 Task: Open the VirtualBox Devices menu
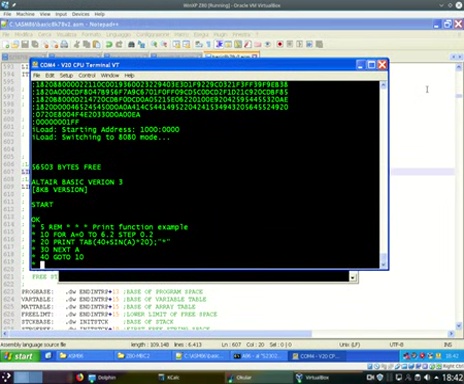pyautogui.click(x=80, y=14)
